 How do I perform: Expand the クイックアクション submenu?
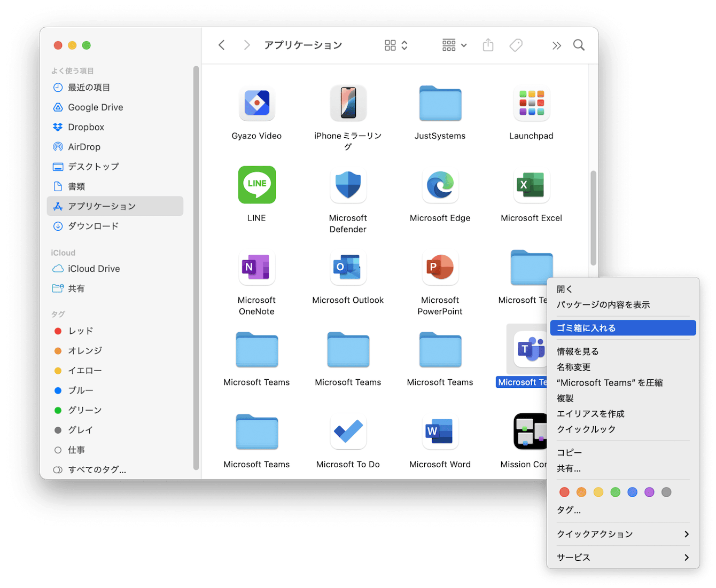click(x=623, y=534)
